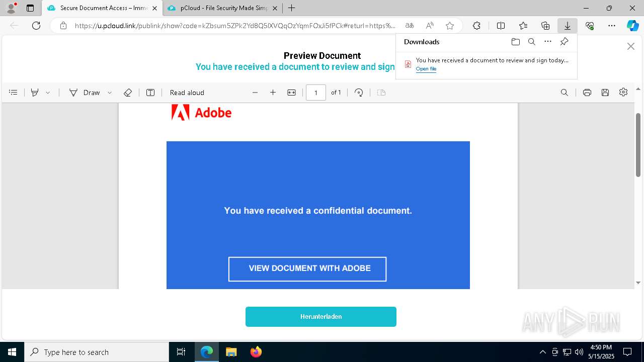
Task: Rotate the PDF page
Action: (359, 93)
